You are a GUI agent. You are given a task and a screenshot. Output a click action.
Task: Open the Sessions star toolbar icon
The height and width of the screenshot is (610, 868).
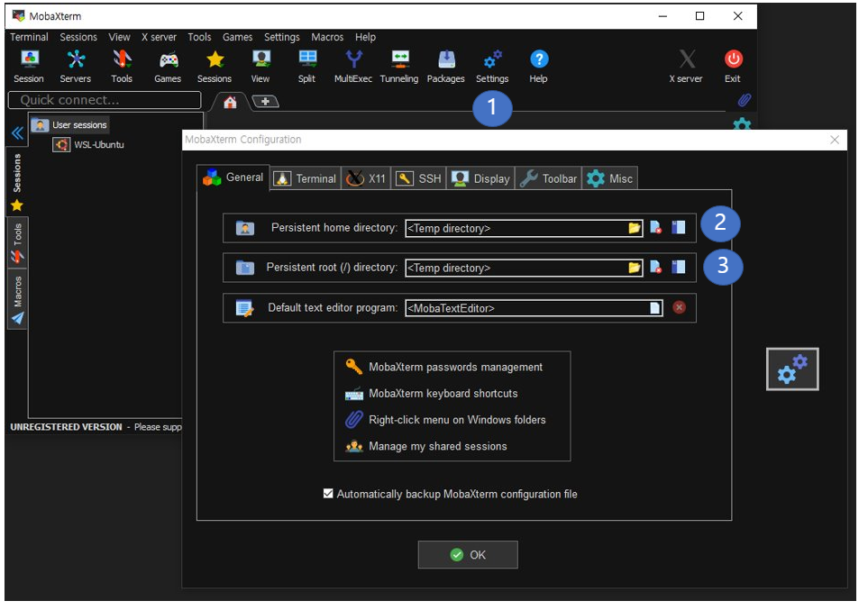click(215, 67)
